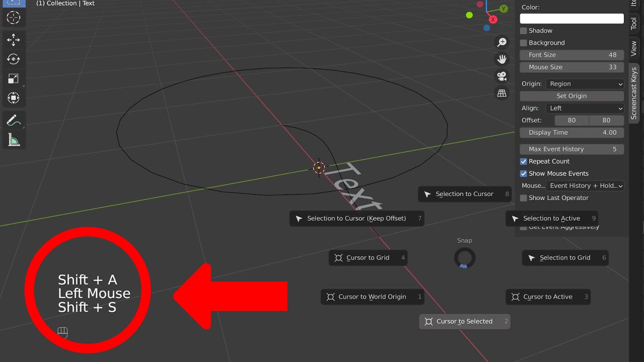The height and width of the screenshot is (362, 644).
Task: Select the Annotate tool
Action: click(x=14, y=120)
